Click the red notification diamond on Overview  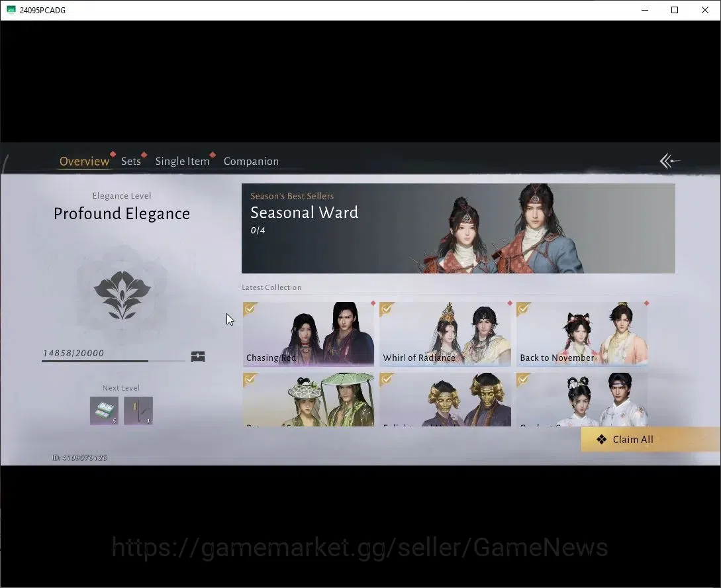pyautogui.click(x=113, y=154)
